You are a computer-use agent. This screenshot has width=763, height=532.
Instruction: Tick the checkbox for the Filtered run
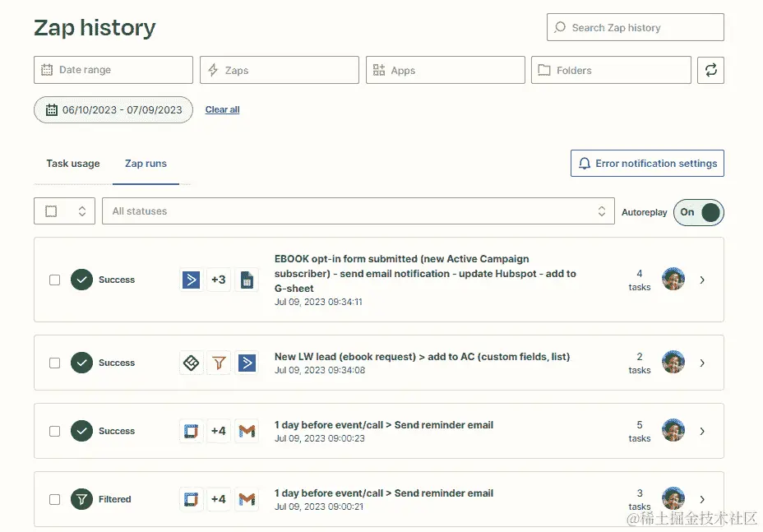54,499
